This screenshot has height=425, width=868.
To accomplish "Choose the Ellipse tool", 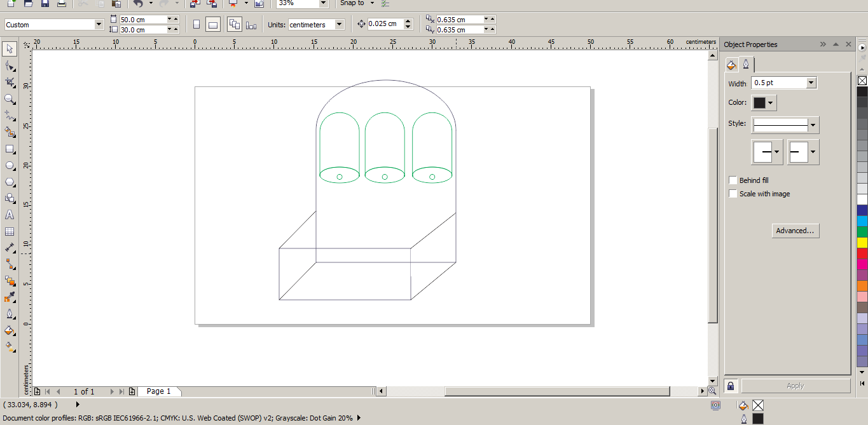I will pos(10,166).
